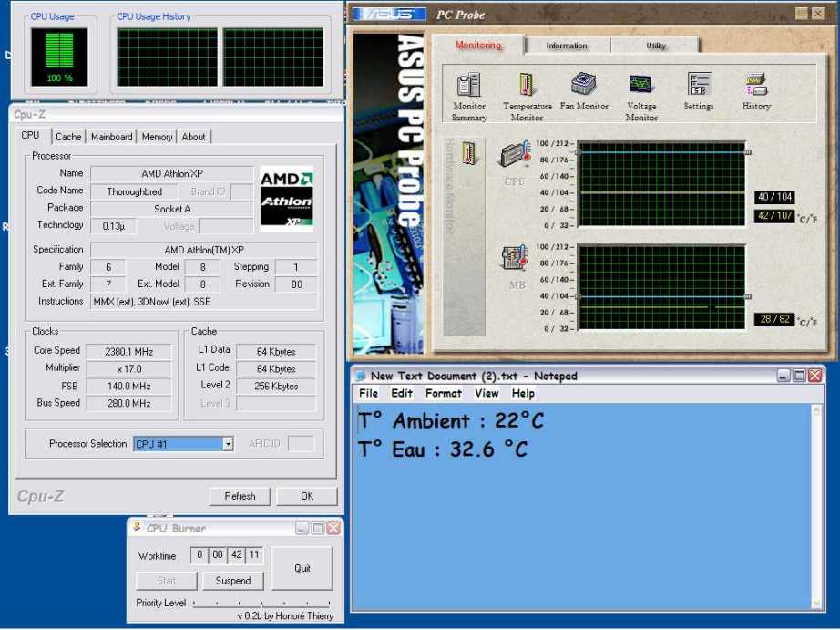Open the Fan Monitor icon
This screenshot has width=840, height=630.
[x=584, y=91]
